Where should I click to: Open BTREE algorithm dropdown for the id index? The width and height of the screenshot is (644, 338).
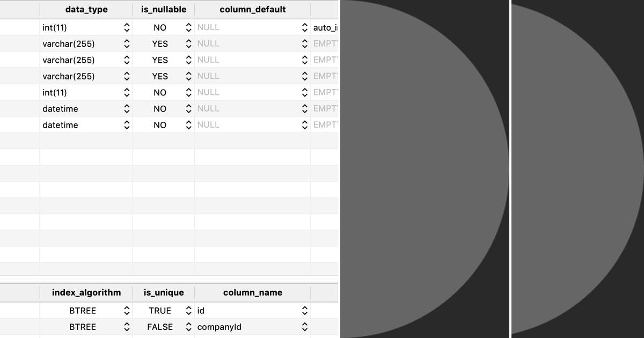click(127, 311)
